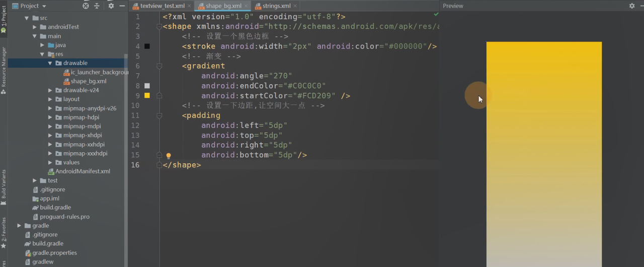Collapse the src folder
The height and width of the screenshot is (267, 644).
coord(27,18)
